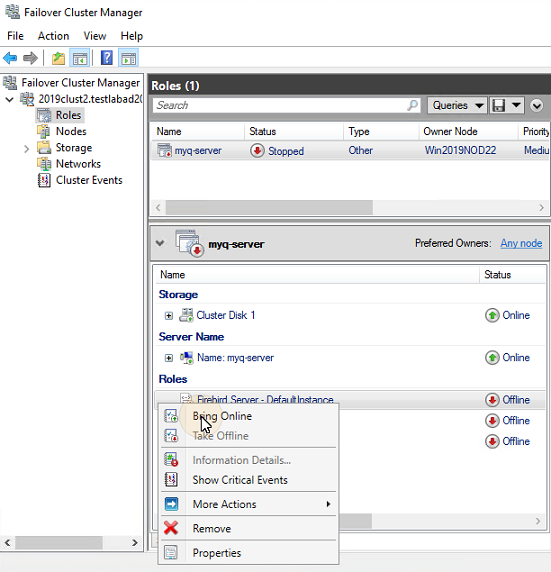The height and width of the screenshot is (572, 551).
Task: Click the Any node link
Action: point(521,243)
